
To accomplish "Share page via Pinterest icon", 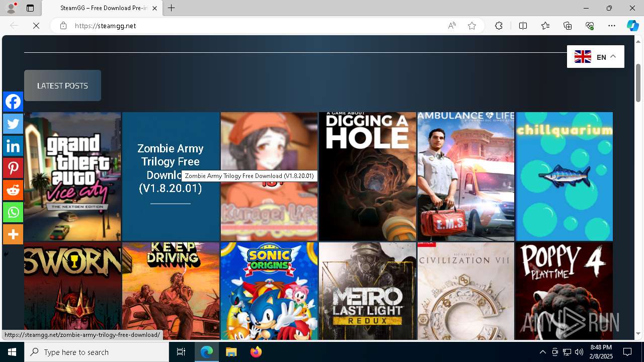I will (13, 168).
